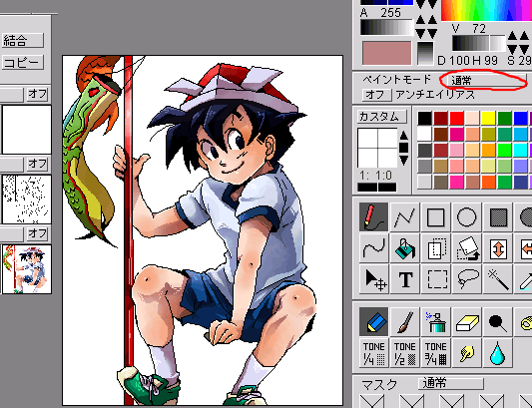Select the polyline drawing tool

(405, 217)
